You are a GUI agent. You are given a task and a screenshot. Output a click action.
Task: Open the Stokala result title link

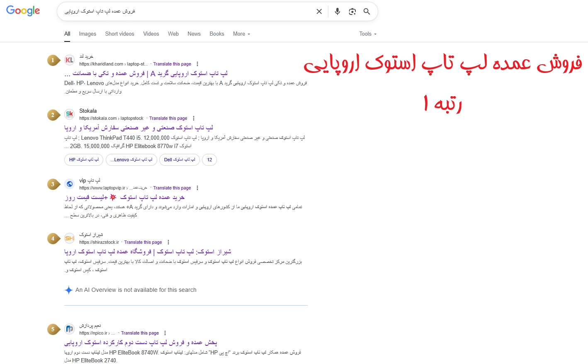tap(138, 128)
